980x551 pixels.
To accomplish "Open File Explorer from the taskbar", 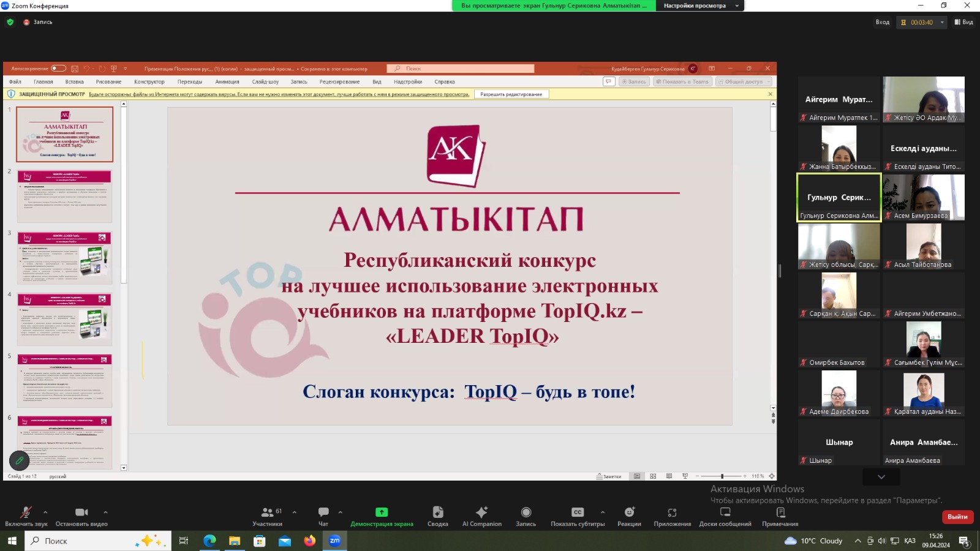I will (235, 541).
